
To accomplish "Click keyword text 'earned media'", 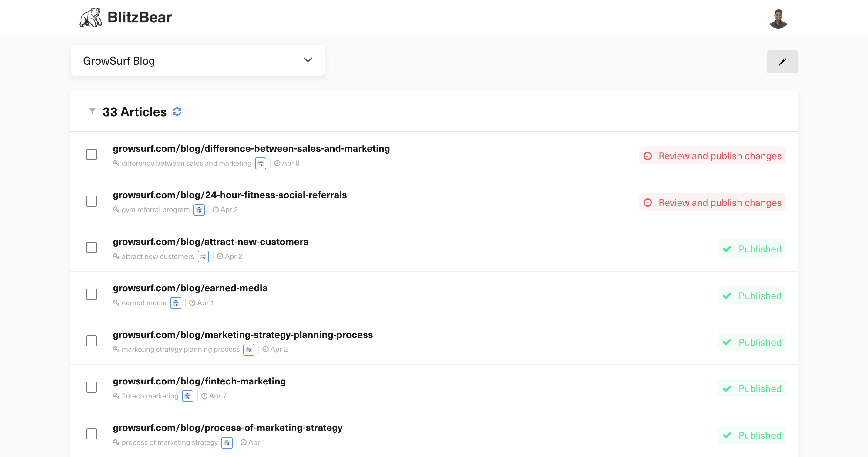I will click(144, 303).
